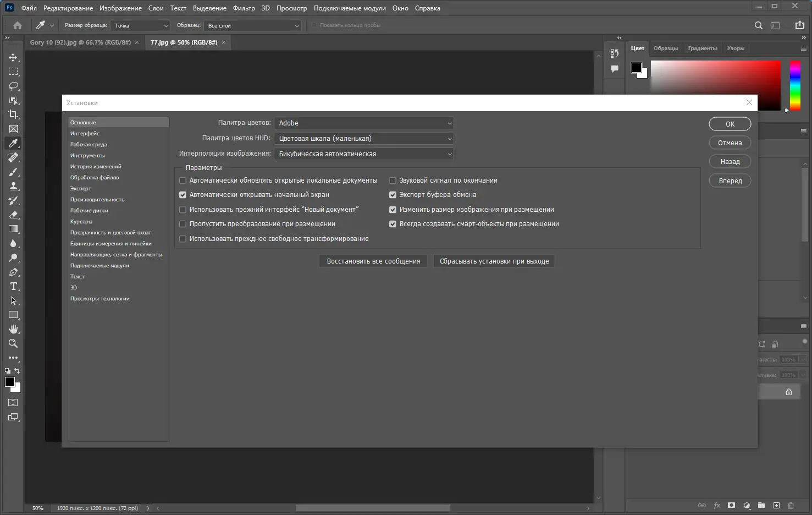Open the status bar info arrow
812x515 pixels.
coord(148,508)
